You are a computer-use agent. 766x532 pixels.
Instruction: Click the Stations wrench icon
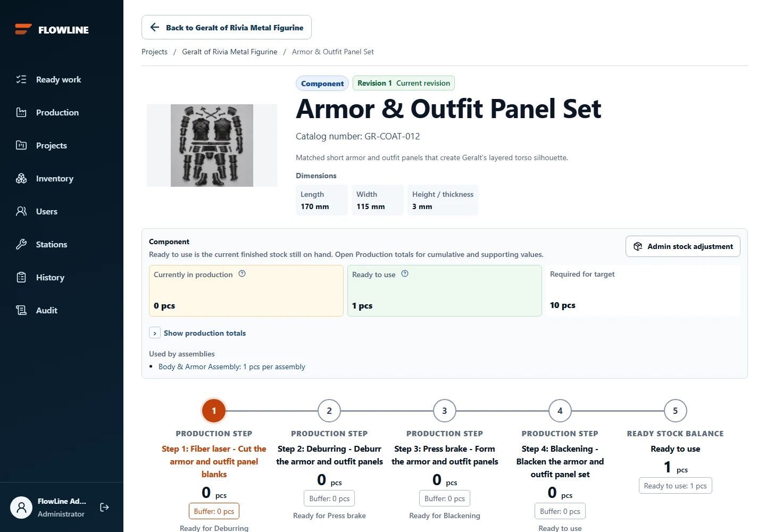21,244
